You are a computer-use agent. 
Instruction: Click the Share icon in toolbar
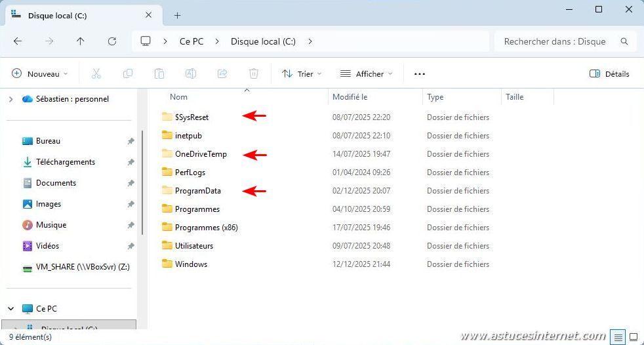click(222, 74)
